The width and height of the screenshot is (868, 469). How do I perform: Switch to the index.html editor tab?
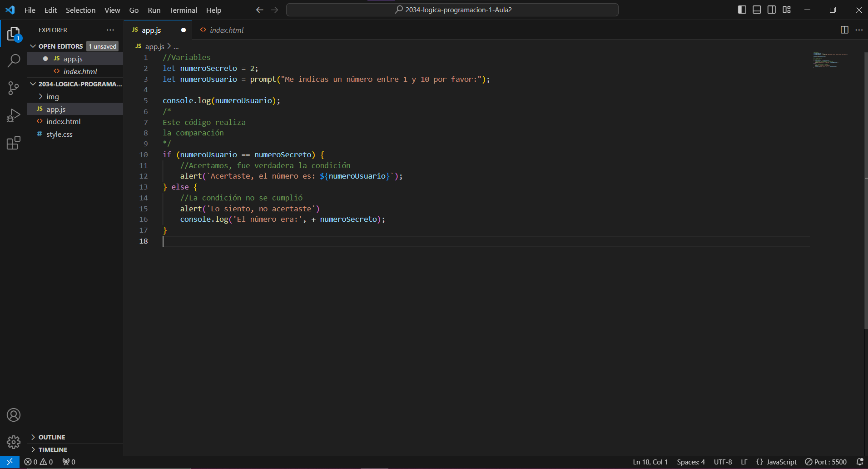coord(226,30)
